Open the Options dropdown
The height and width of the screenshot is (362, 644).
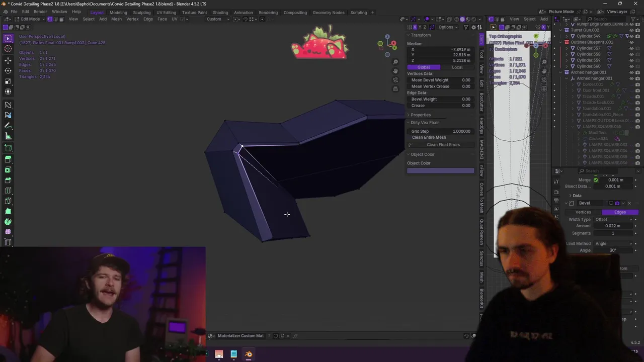coord(447,27)
